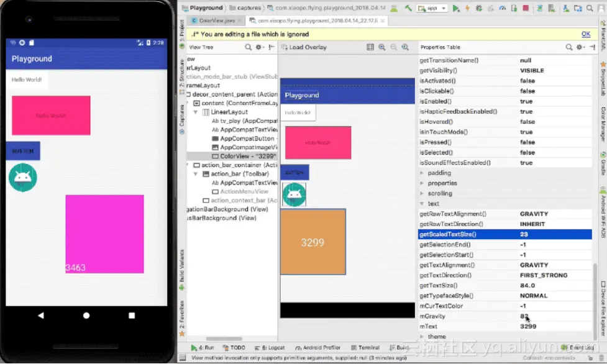Zoom layout preview to fit screen
607x364 pixels.
click(405, 47)
